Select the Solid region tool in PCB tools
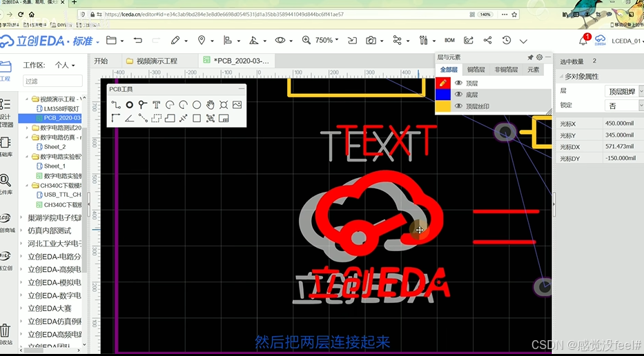 170,119
